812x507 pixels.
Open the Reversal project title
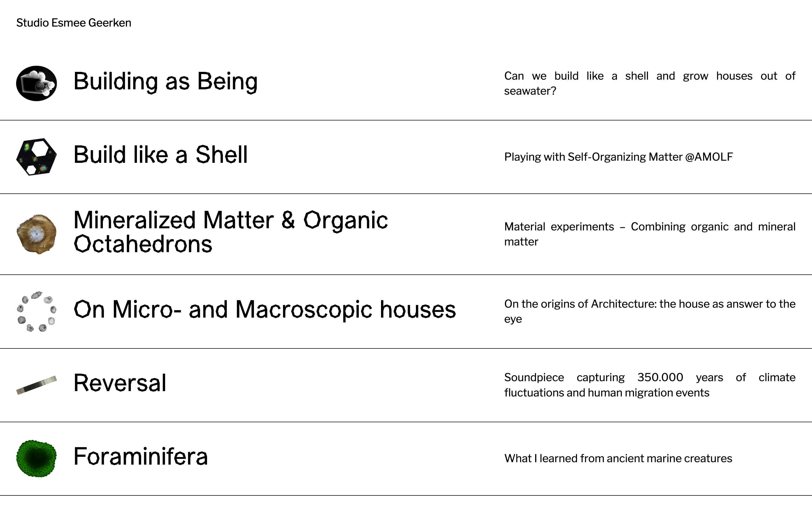coord(120,383)
